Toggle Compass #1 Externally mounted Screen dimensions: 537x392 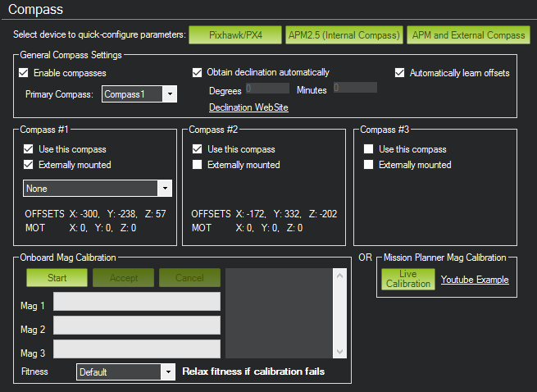pyautogui.click(x=29, y=165)
